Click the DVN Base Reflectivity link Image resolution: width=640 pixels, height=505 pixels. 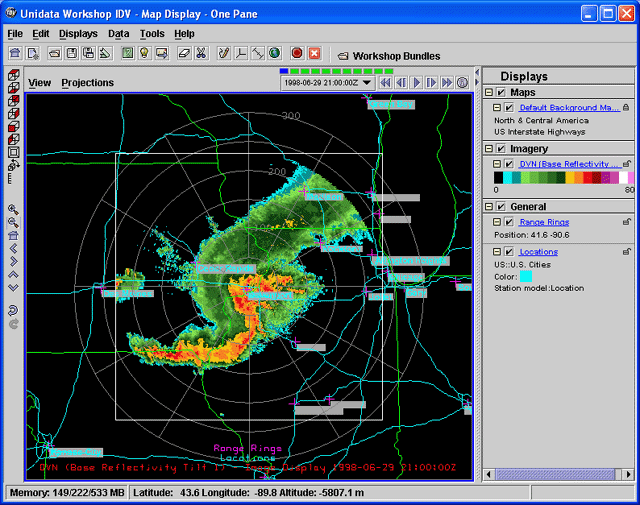click(568, 163)
